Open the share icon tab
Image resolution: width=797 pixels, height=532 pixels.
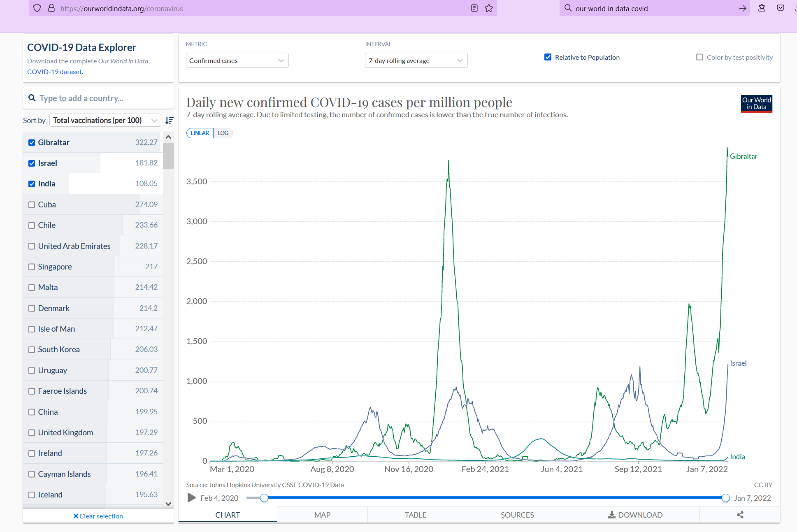click(x=740, y=515)
